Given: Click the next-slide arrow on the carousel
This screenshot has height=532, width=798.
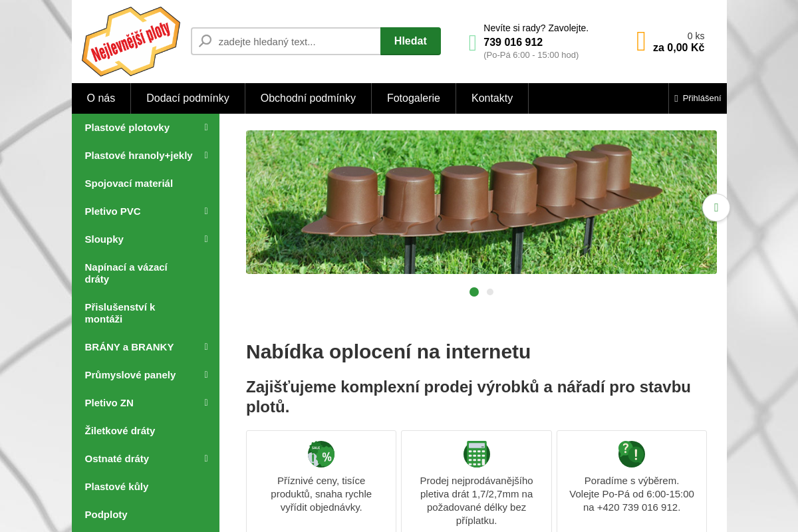Looking at the screenshot, I should point(716,207).
